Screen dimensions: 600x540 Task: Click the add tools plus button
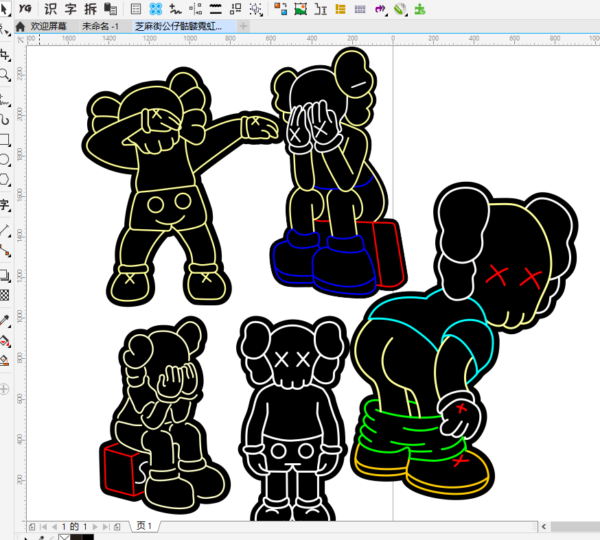point(4,390)
